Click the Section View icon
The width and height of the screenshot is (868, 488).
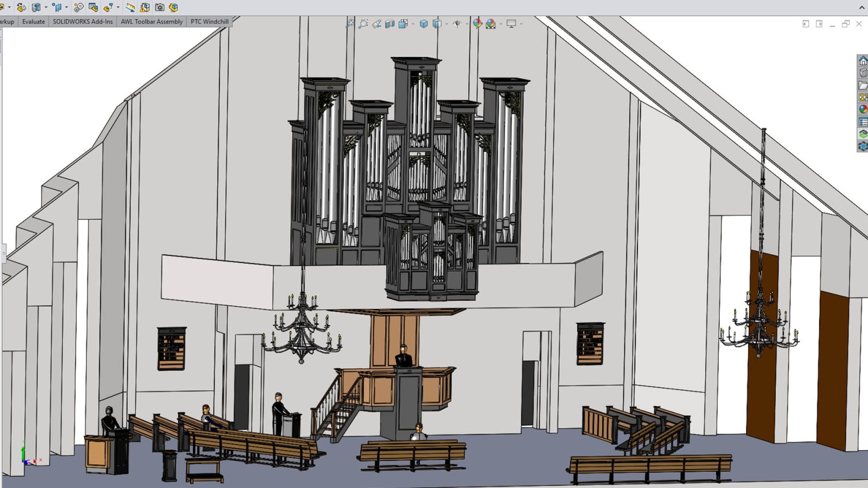coord(390,24)
